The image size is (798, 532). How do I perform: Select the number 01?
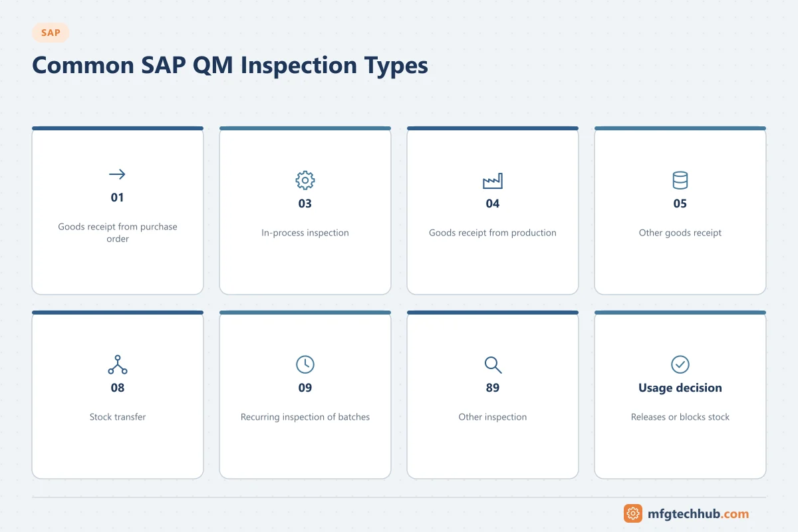click(x=118, y=198)
